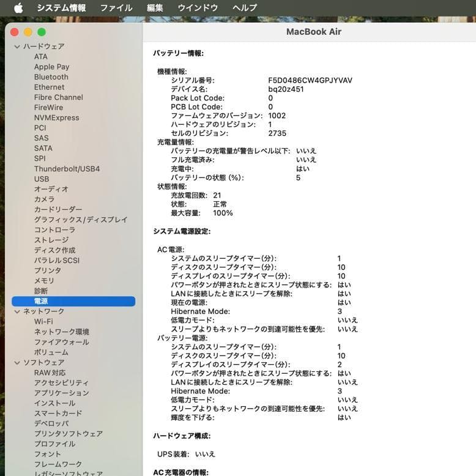Image resolution: width=476 pixels, height=476 pixels.
Task: Select ATA in the sidebar
Action: pyautogui.click(x=40, y=56)
